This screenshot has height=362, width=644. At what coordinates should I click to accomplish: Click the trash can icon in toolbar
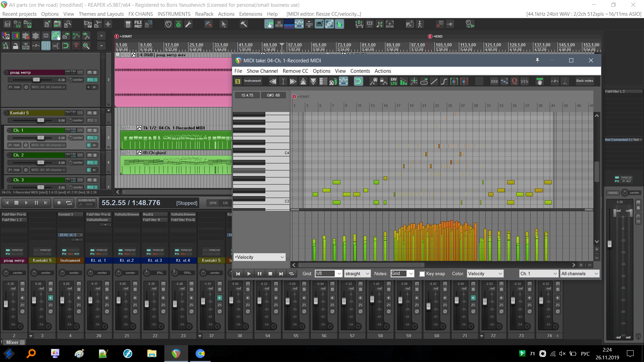[128, 24]
